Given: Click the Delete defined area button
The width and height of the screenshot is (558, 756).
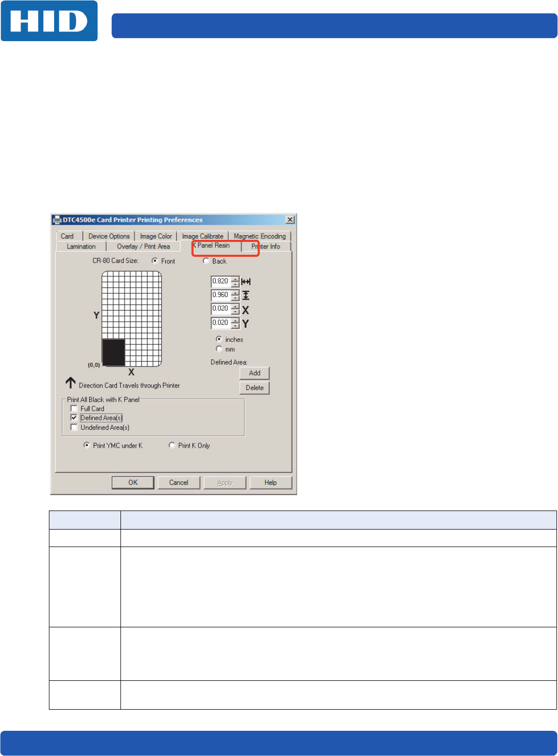Looking at the screenshot, I should 254,388.
